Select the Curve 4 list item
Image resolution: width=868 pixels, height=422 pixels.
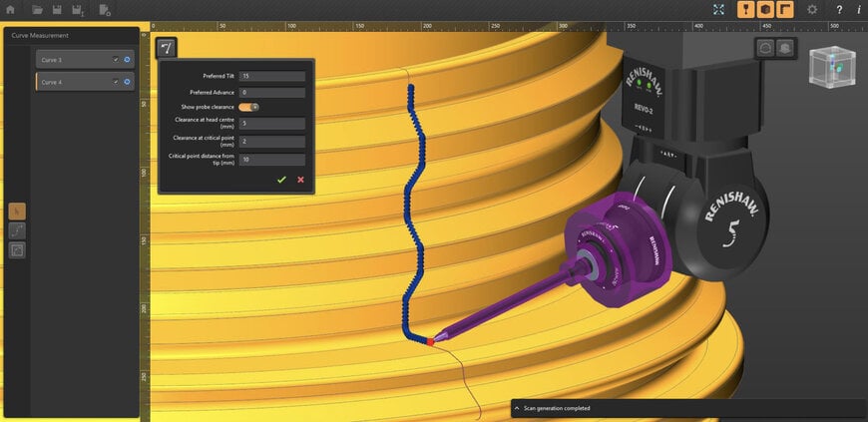pos(85,82)
